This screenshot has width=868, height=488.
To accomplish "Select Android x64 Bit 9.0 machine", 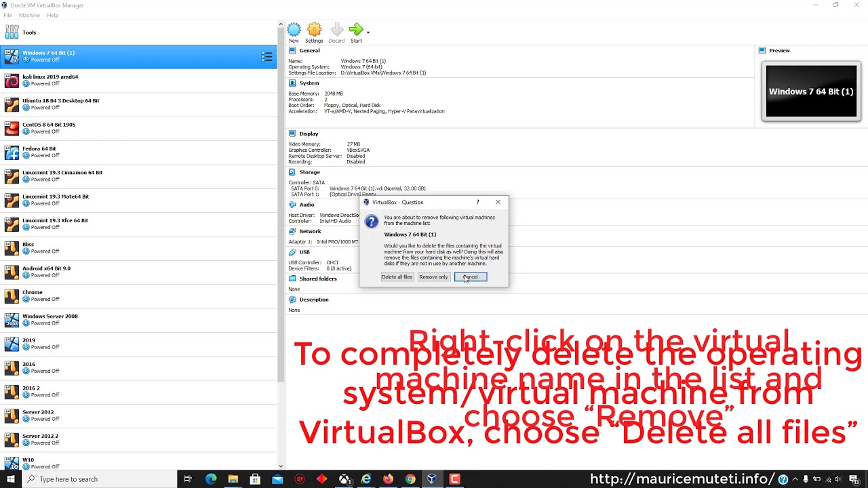I will click(x=138, y=272).
